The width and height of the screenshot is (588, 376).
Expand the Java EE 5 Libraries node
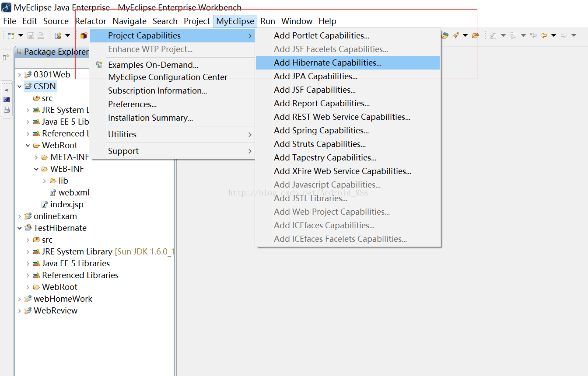(28, 264)
